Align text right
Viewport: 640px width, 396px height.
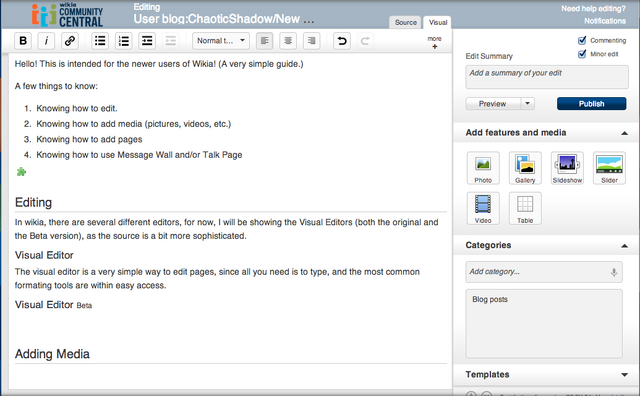pyautogui.click(x=311, y=41)
